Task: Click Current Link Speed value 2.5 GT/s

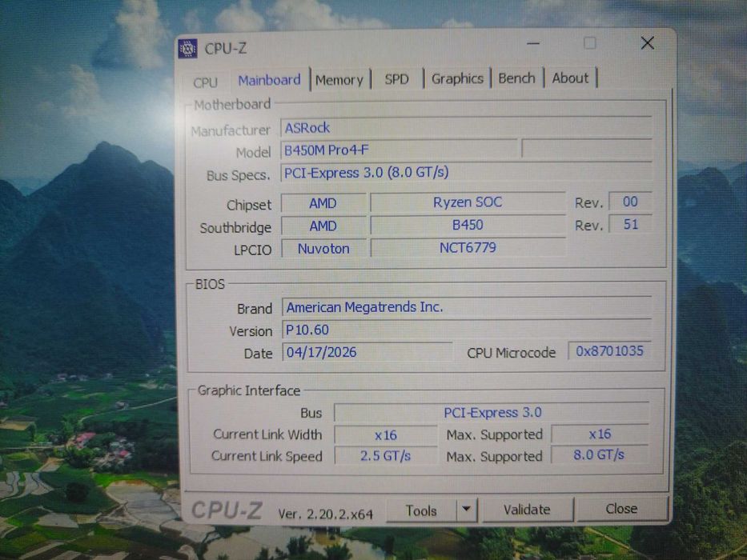Action: tap(385, 456)
